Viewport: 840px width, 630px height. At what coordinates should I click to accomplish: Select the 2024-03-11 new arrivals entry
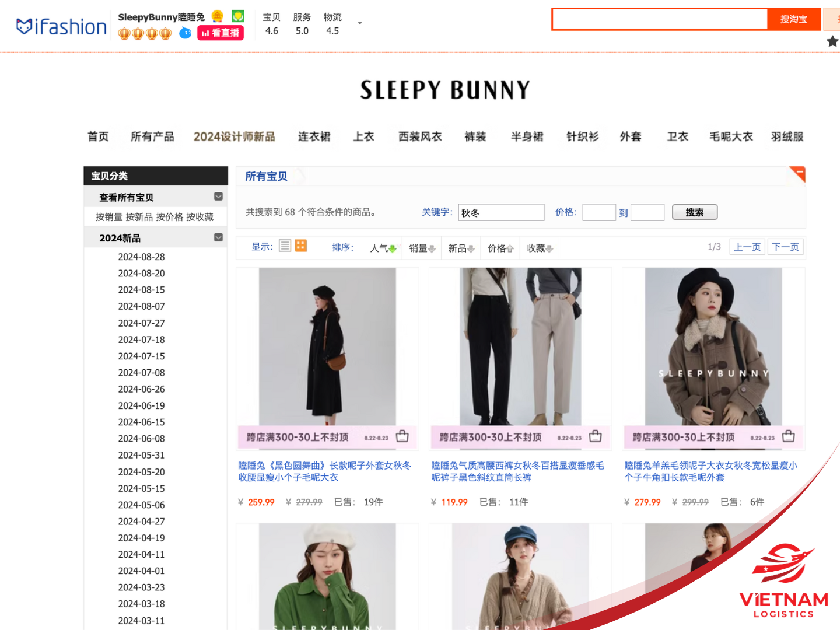142,621
